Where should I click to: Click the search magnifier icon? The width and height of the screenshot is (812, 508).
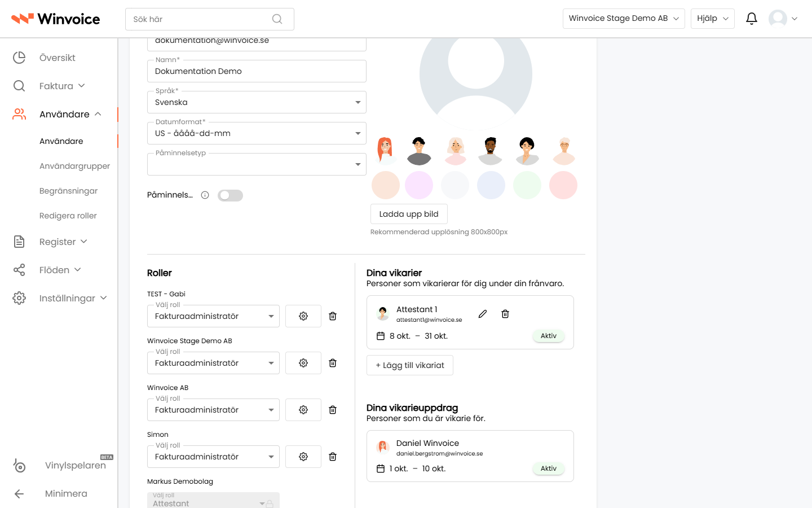point(277,19)
